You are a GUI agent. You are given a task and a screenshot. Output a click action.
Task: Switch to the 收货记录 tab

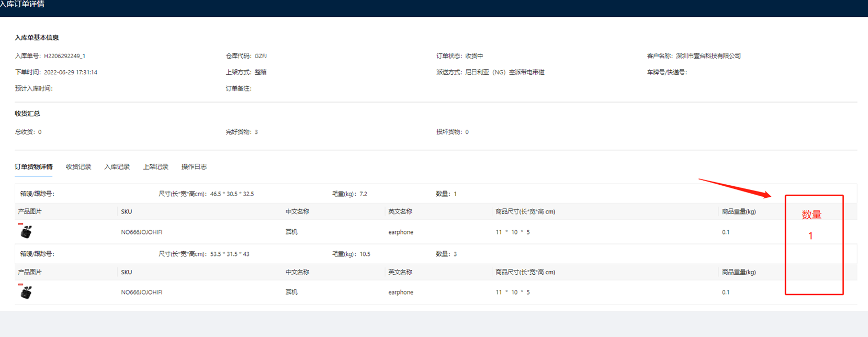coord(78,167)
